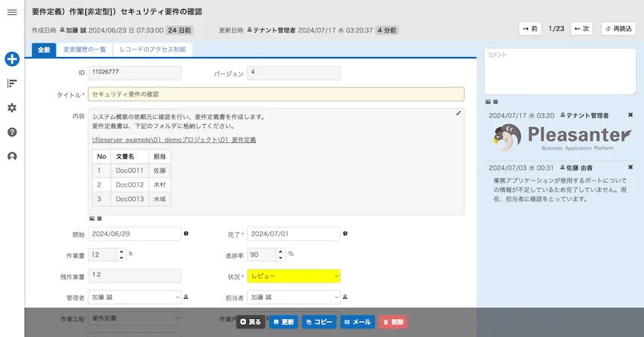Screen dimensions: 644x337
Task: Click the pencil edit icon in 内容 field
Action: pos(458,113)
